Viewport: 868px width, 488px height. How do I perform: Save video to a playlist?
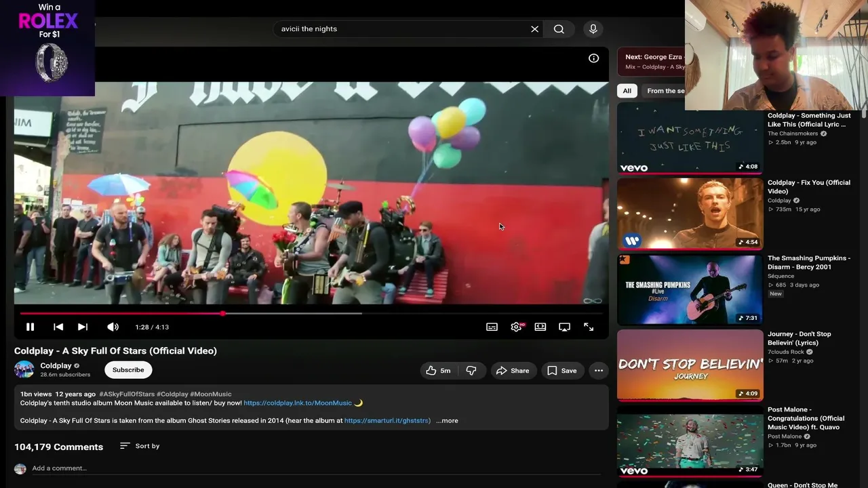tap(562, 371)
